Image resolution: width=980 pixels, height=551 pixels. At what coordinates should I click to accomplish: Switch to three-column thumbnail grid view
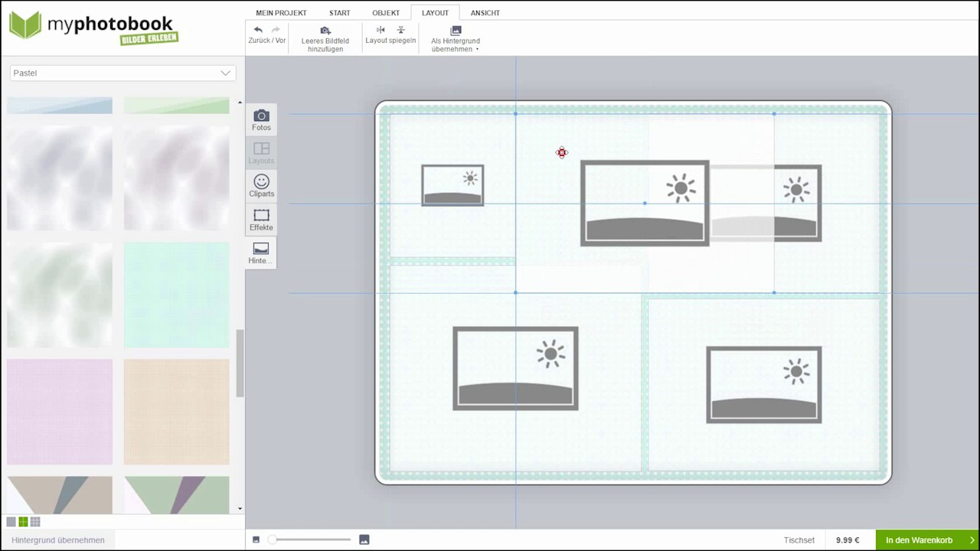35,522
